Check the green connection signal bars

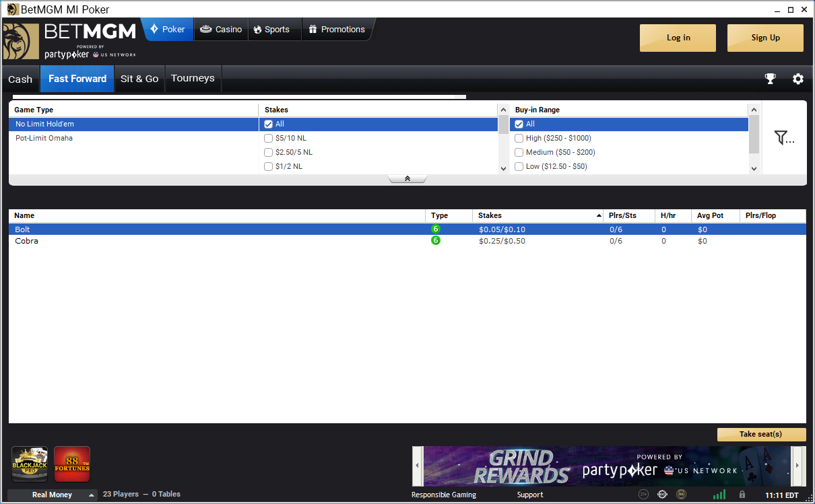click(x=719, y=495)
